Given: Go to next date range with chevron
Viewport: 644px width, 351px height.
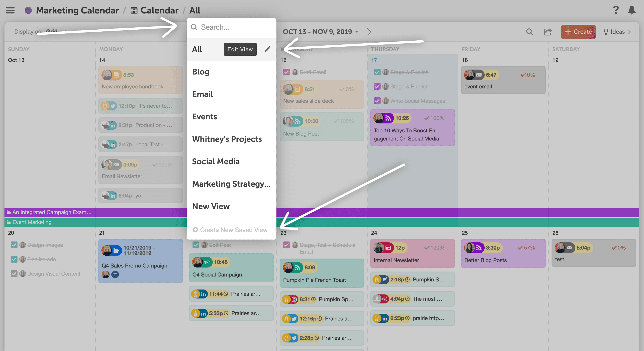Looking at the screenshot, I should point(369,32).
